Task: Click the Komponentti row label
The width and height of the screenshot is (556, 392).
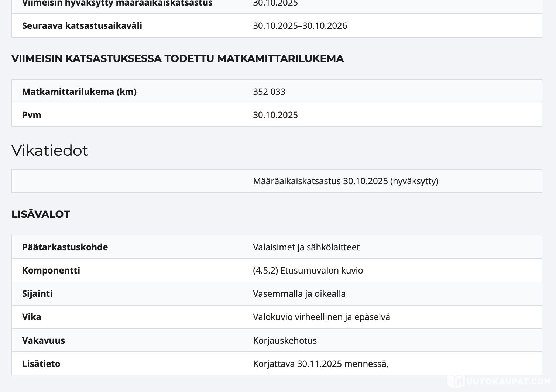Action: (51, 270)
